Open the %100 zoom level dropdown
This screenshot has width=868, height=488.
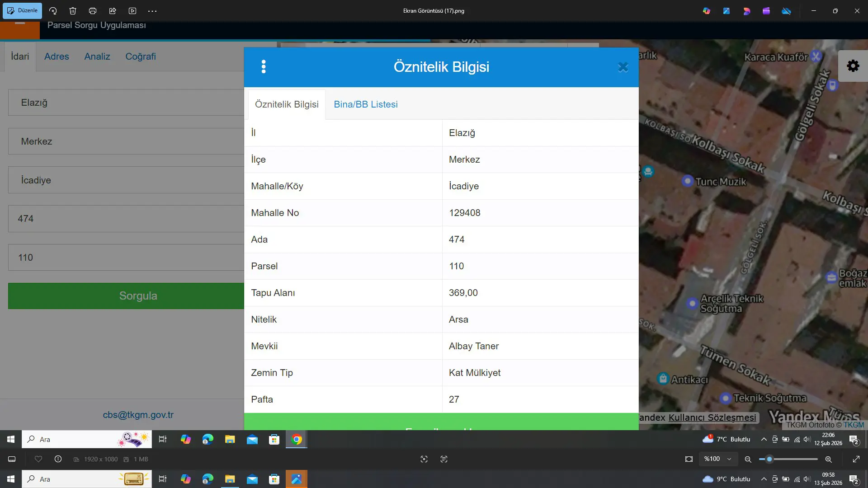pyautogui.click(x=718, y=459)
